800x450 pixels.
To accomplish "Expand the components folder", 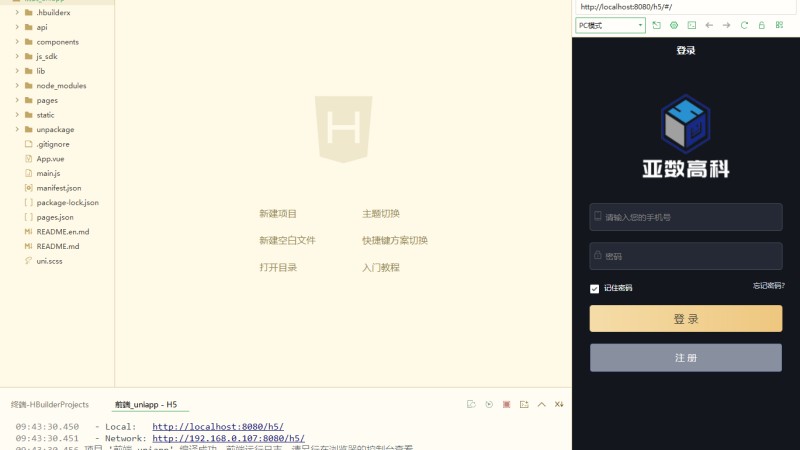I will (17, 42).
